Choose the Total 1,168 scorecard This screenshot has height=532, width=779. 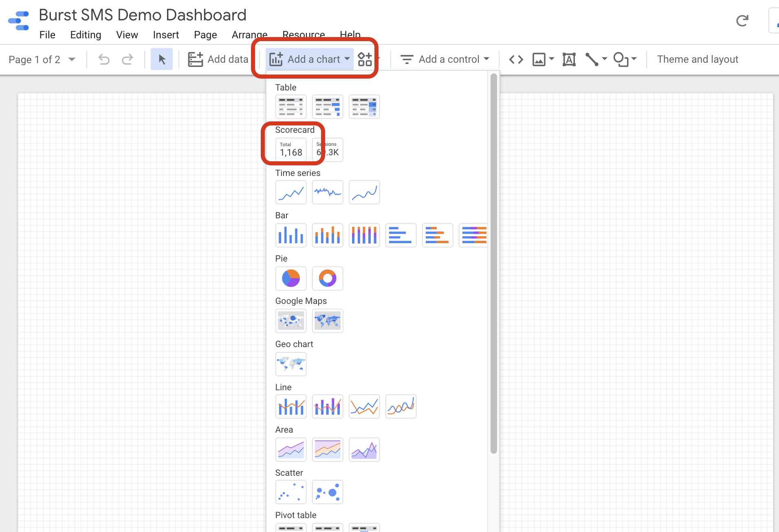tap(291, 150)
